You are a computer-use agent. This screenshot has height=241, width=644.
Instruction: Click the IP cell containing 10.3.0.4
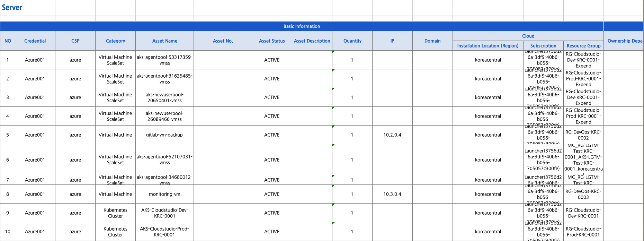(392, 194)
